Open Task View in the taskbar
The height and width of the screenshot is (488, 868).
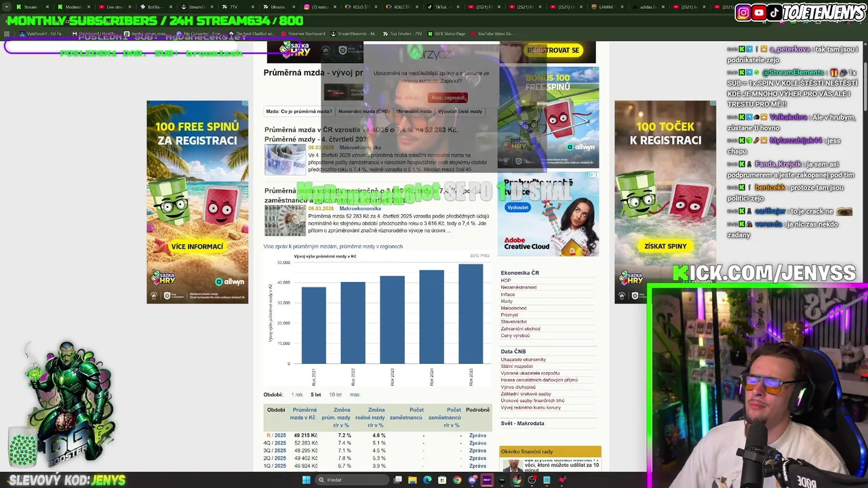click(x=397, y=480)
